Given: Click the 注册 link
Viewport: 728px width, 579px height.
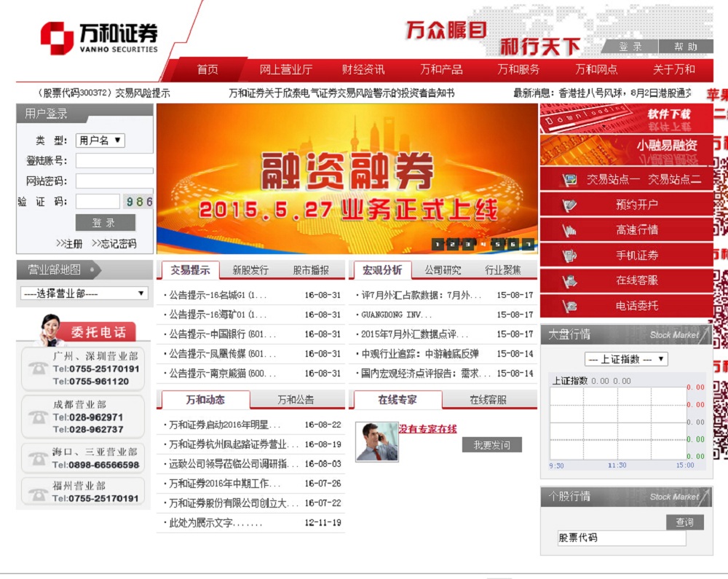Looking at the screenshot, I should point(68,244).
